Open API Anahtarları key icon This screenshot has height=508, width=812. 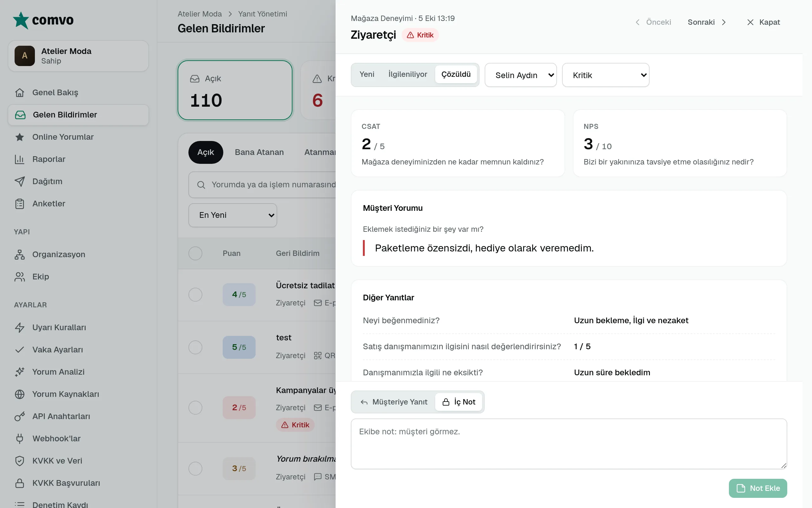(19, 416)
